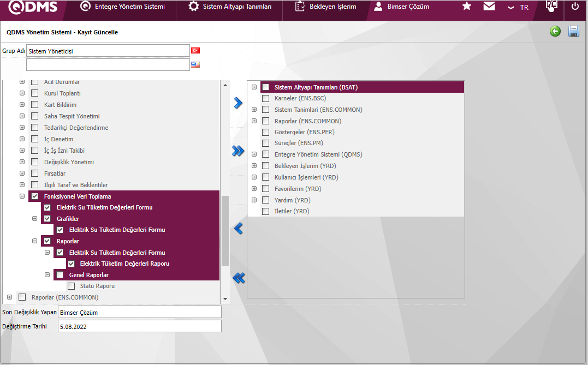Viewport: 588px width, 365px height.
Task: Tick the Karneler (ENS.BSC) checkbox
Action: 266,99
